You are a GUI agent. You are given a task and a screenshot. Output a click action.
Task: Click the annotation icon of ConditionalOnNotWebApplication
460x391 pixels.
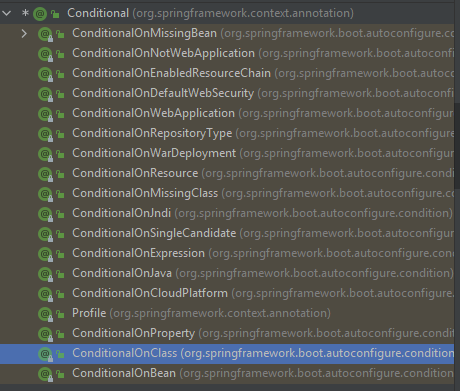(45, 54)
